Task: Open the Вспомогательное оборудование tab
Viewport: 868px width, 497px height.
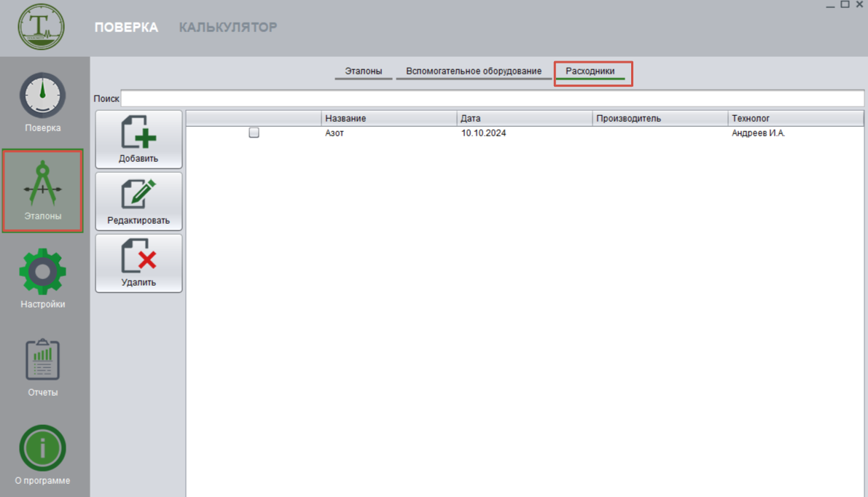Action: tap(474, 71)
